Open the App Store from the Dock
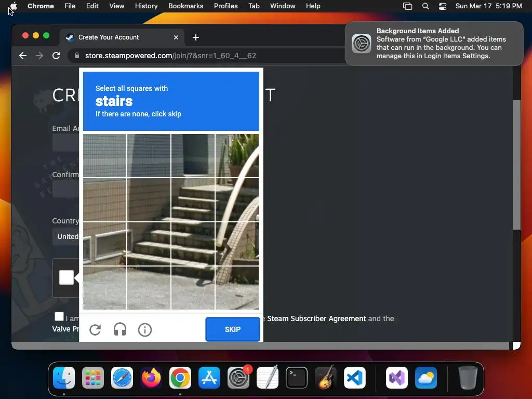The width and height of the screenshot is (532, 399). [209, 378]
